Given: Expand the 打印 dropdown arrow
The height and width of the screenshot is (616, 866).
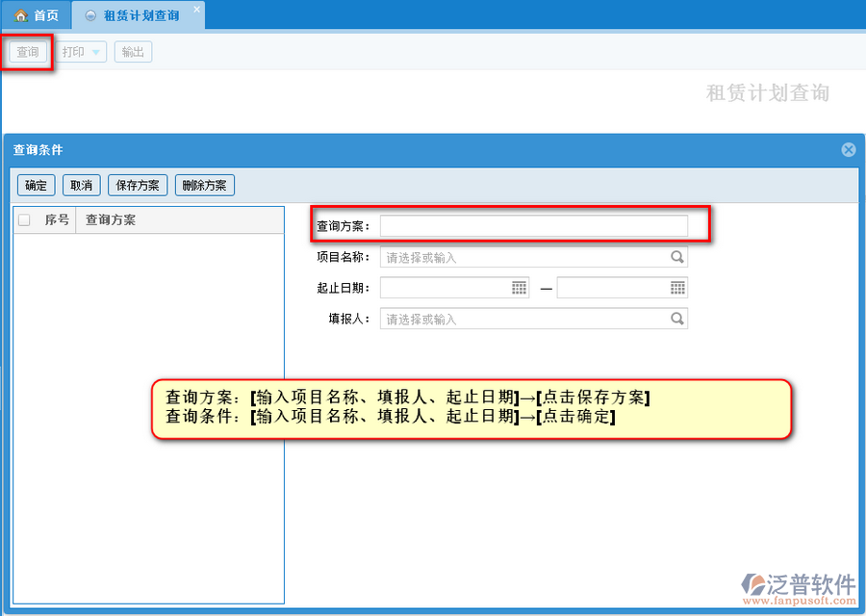Looking at the screenshot, I should (x=96, y=53).
